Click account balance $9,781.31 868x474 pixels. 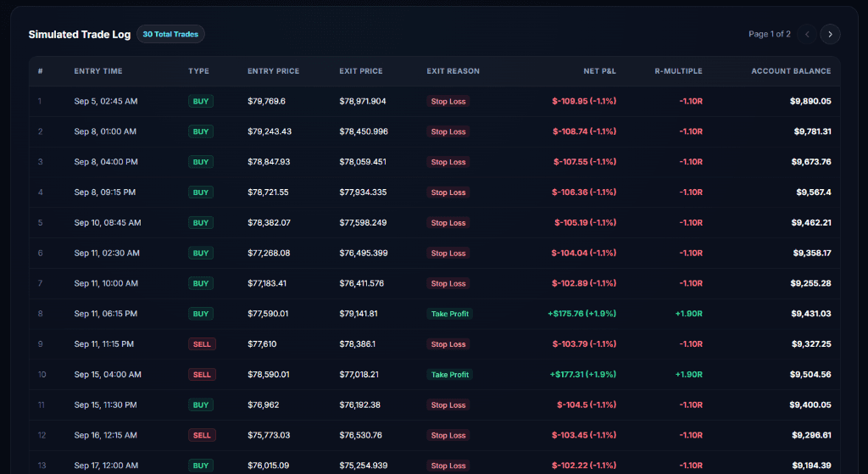click(813, 131)
